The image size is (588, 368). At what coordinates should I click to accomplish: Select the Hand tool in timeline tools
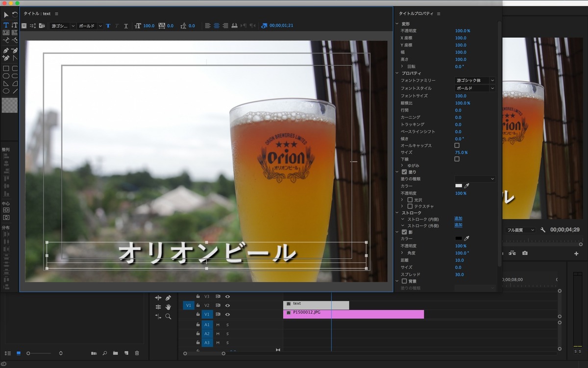point(168,307)
